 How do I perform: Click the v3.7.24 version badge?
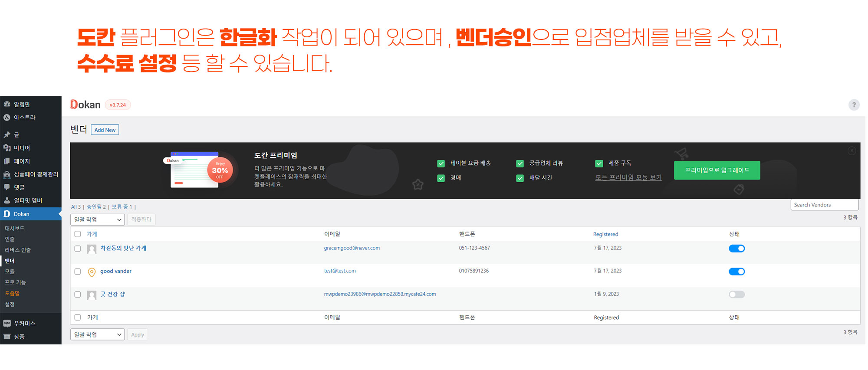(118, 105)
